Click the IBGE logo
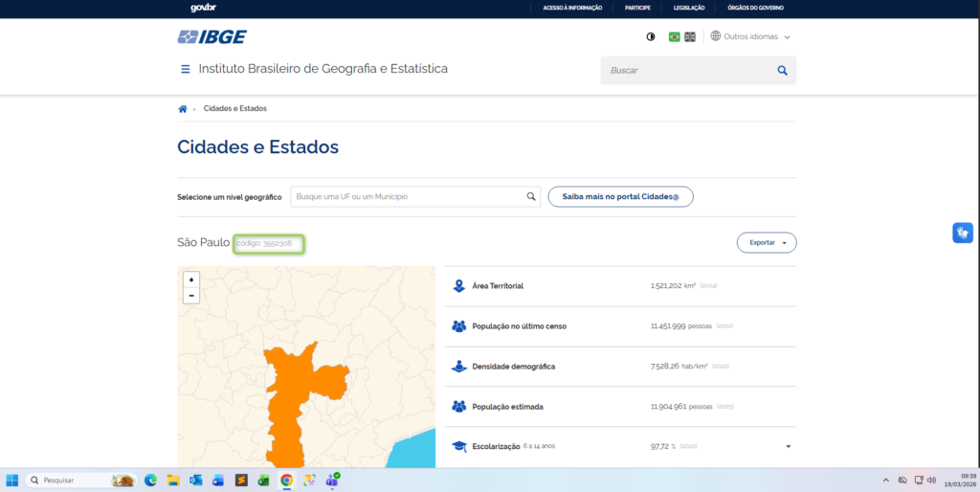 point(212,36)
